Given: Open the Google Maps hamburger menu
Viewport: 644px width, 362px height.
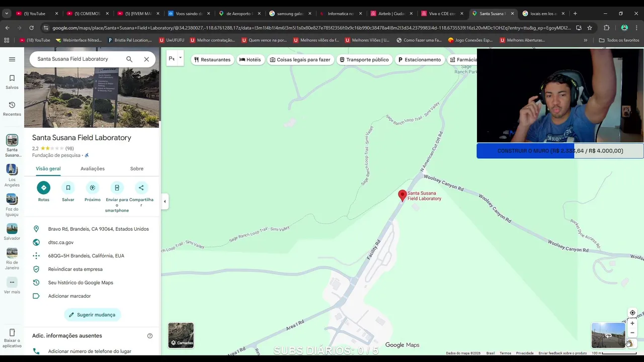Looking at the screenshot, I should coord(12,59).
